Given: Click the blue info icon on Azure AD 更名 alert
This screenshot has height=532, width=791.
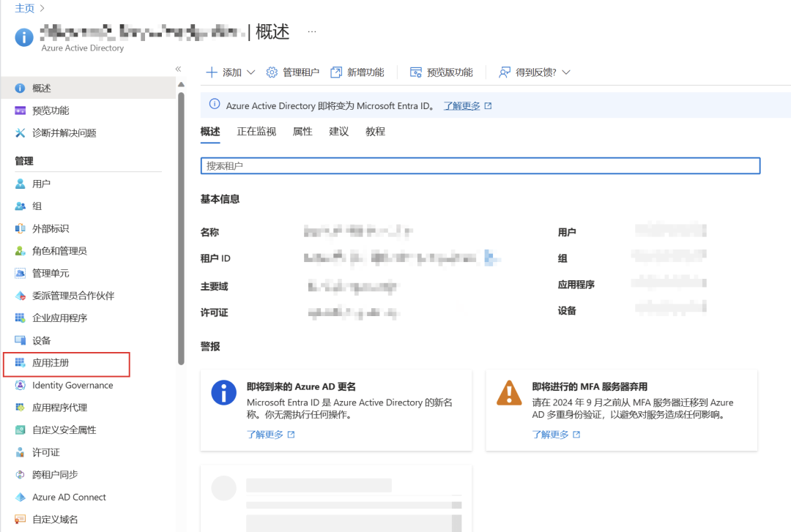Looking at the screenshot, I should 223,392.
